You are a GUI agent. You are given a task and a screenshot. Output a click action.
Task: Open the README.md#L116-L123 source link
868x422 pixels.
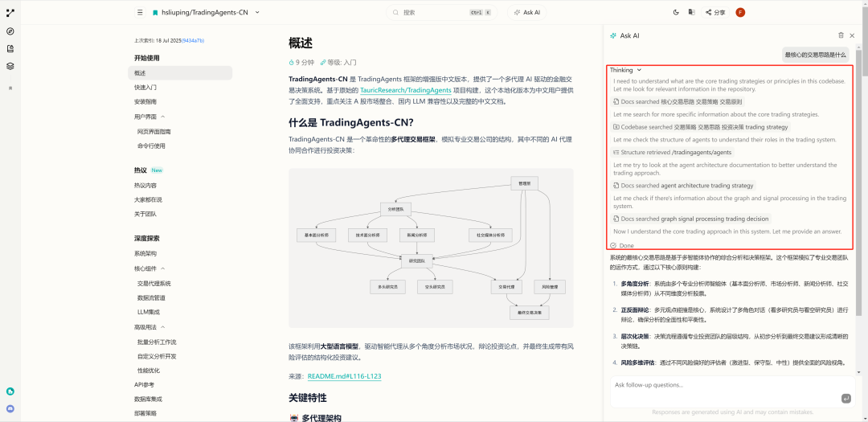(344, 377)
